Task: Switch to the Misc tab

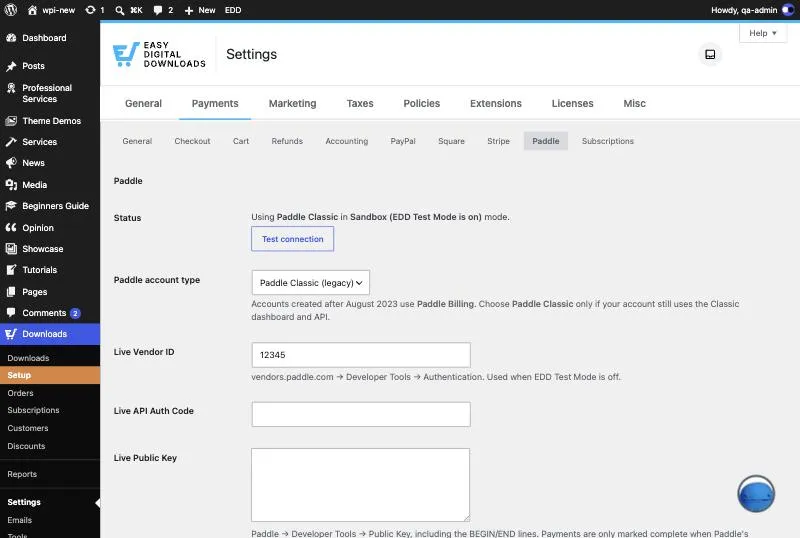Action: pos(634,103)
